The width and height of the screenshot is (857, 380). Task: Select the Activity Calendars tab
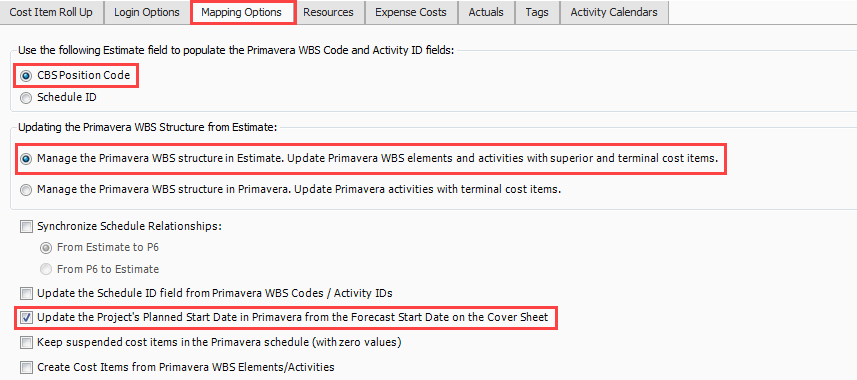(x=614, y=12)
